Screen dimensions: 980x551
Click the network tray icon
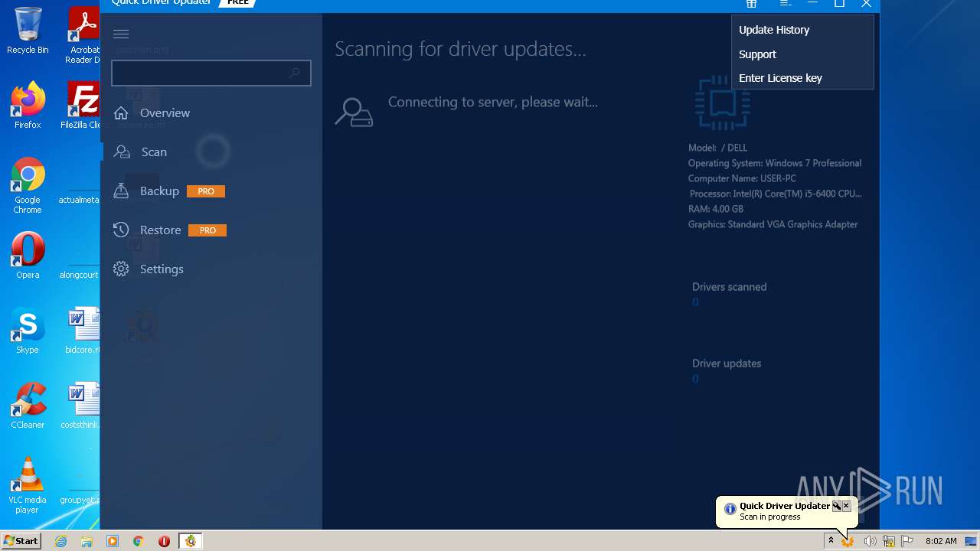(x=889, y=541)
